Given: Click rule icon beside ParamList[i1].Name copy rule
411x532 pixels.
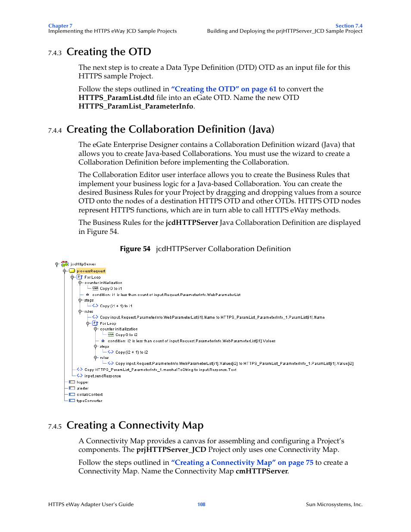Looking at the screenshot, I should 95,317.
